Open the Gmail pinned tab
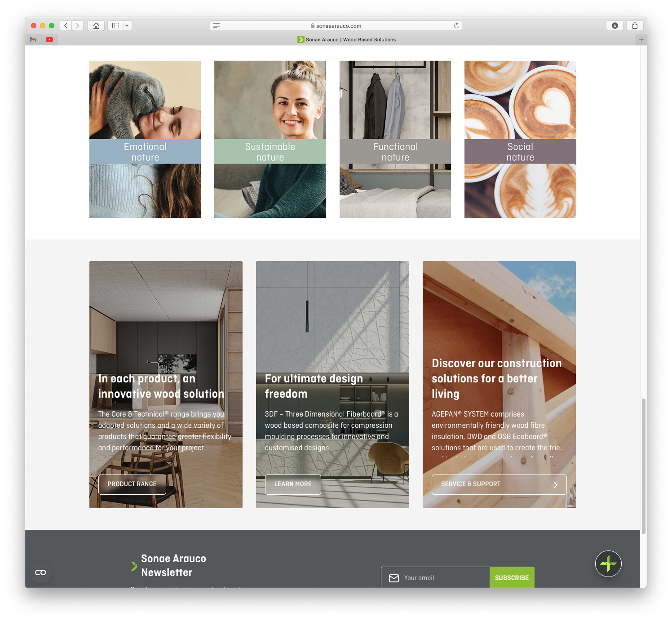Screen dimensions: 672x621 (33, 40)
